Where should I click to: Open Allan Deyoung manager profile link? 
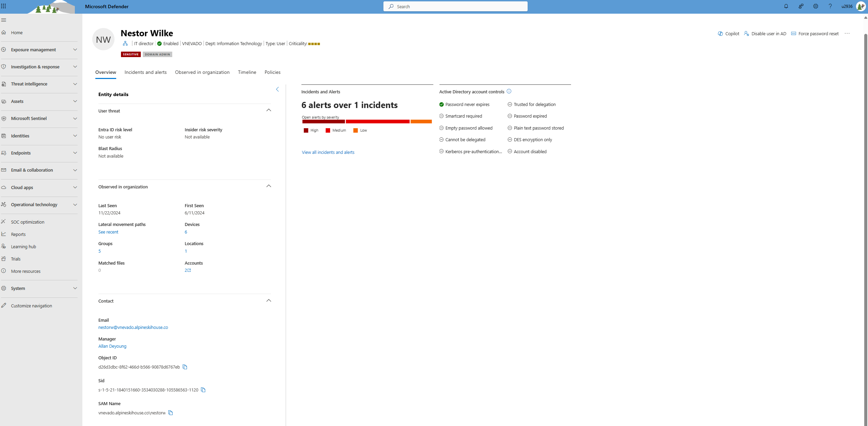112,346
